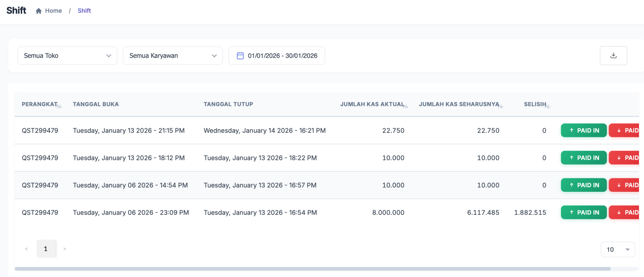Click red PAID button on 18:12 PM row

point(625,158)
